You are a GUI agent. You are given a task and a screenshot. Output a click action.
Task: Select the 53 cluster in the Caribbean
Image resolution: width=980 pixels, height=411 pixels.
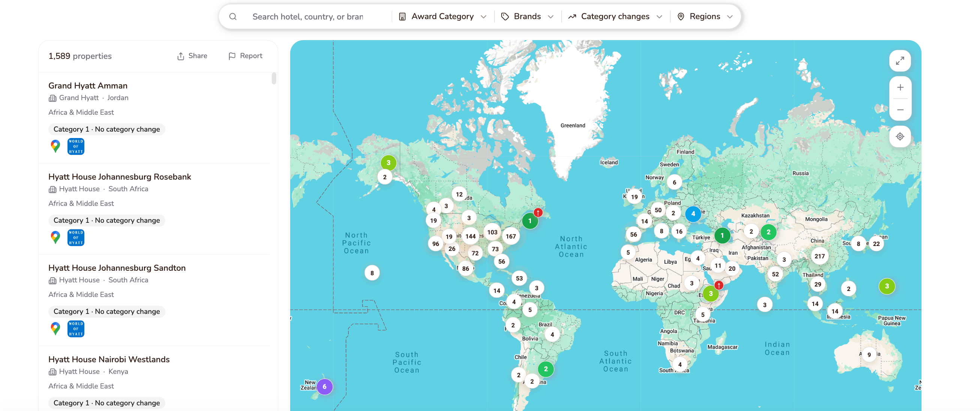coord(519,278)
